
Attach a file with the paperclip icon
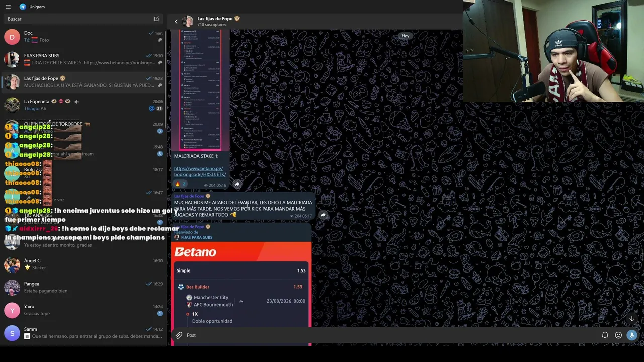pyautogui.click(x=179, y=335)
